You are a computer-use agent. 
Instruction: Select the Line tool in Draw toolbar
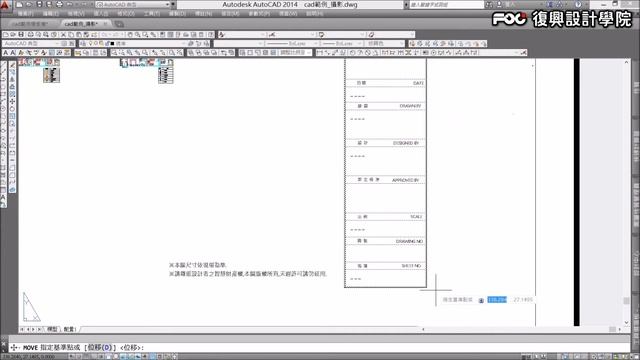[x=4, y=64]
